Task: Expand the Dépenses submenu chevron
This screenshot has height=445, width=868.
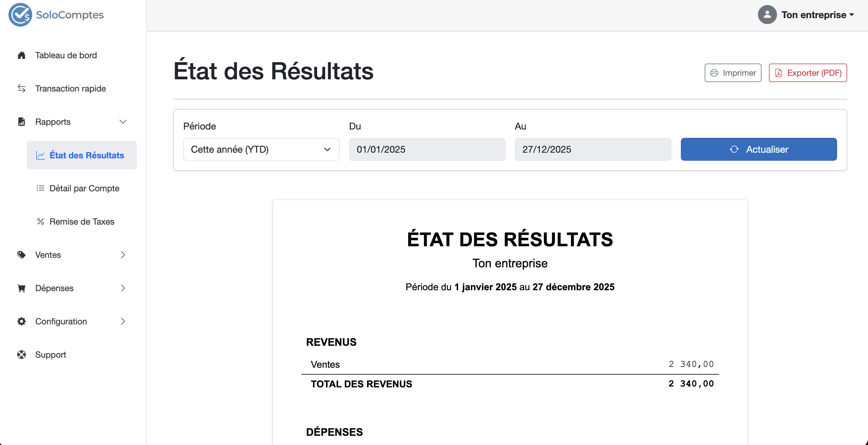Action: (123, 288)
